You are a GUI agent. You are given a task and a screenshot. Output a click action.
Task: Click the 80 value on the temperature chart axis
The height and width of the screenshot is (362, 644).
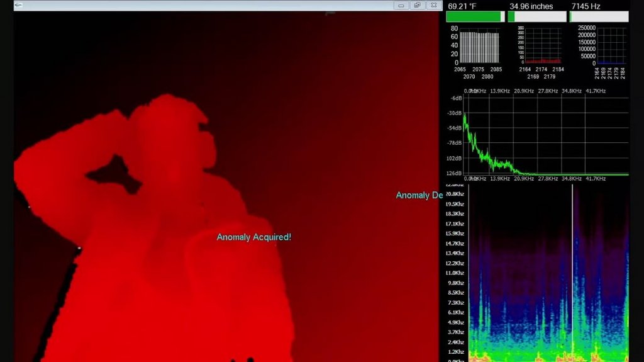[x=454, y=28]
